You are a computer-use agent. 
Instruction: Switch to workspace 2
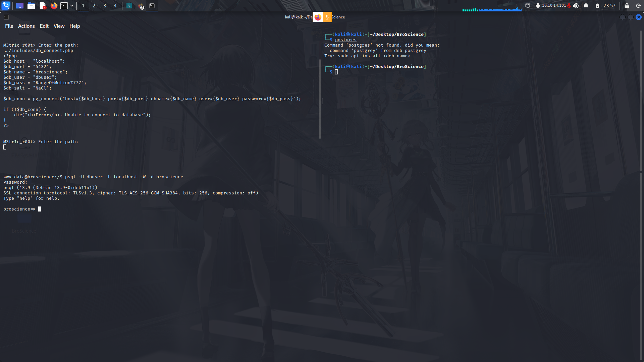(94, 6)
